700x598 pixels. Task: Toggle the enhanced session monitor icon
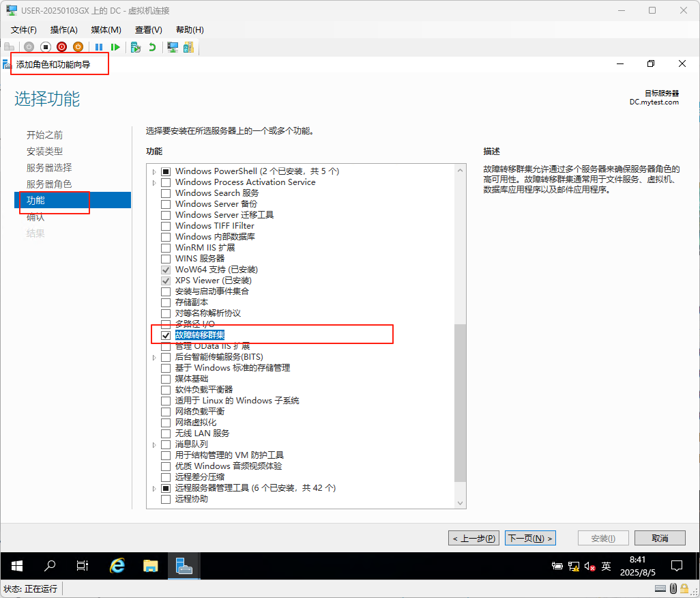tap(173, 47)
